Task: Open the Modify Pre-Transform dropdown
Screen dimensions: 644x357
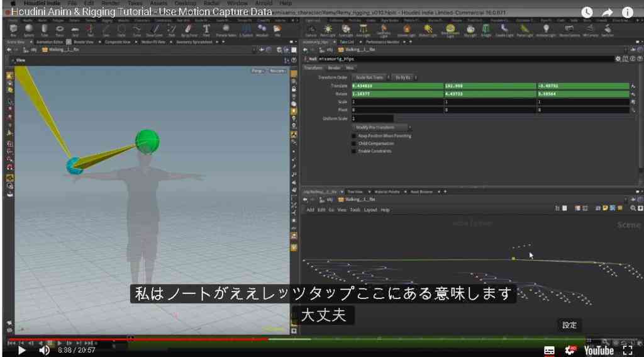Action: [382, 127]
